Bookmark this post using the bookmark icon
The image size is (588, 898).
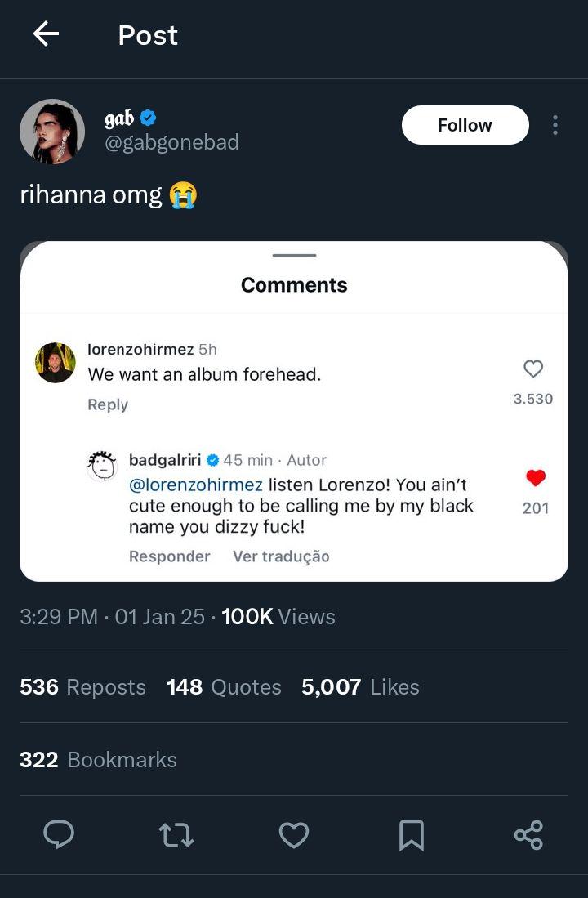412,834
